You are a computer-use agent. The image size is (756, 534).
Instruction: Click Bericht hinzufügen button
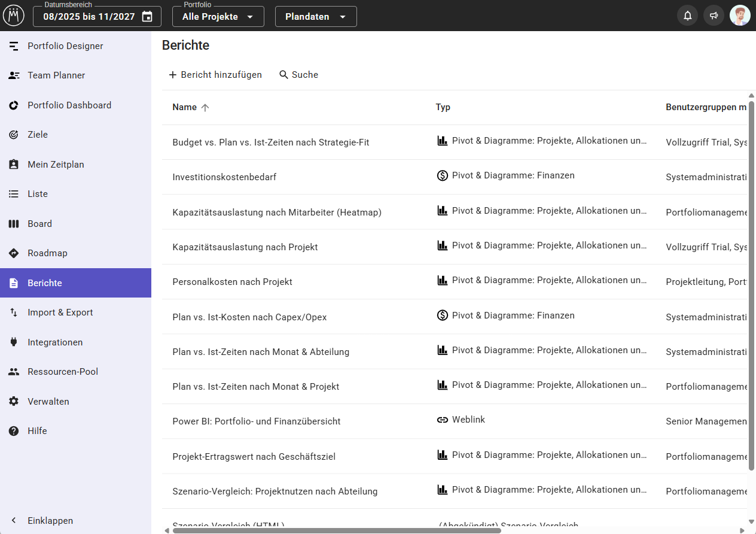(215, 75)
